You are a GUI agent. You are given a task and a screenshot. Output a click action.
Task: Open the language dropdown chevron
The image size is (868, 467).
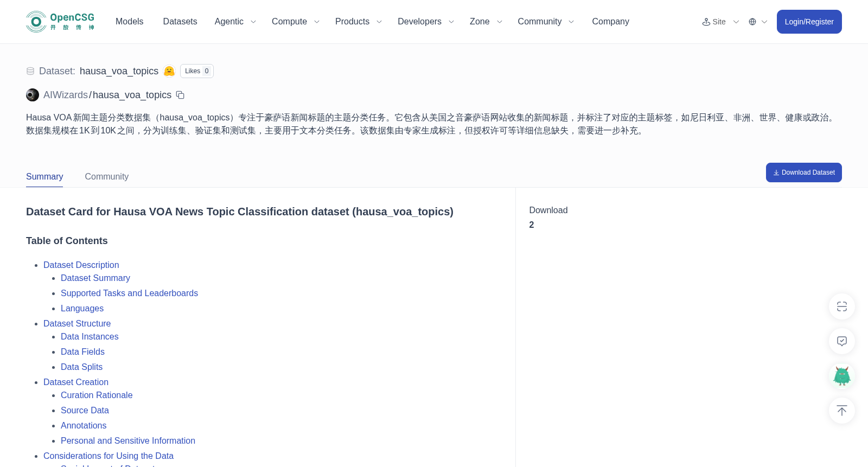pyautogui.click(x=764, y=22)
